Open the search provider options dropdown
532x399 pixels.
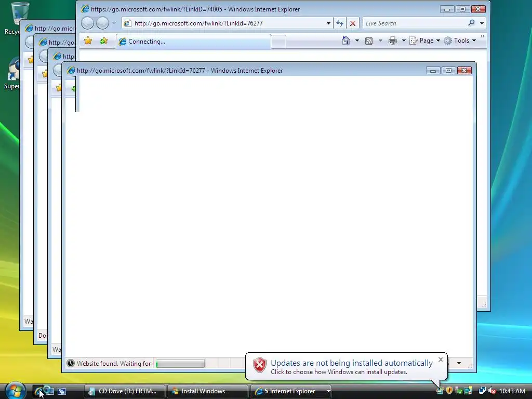pyautogui.click(x=482, y=23)
